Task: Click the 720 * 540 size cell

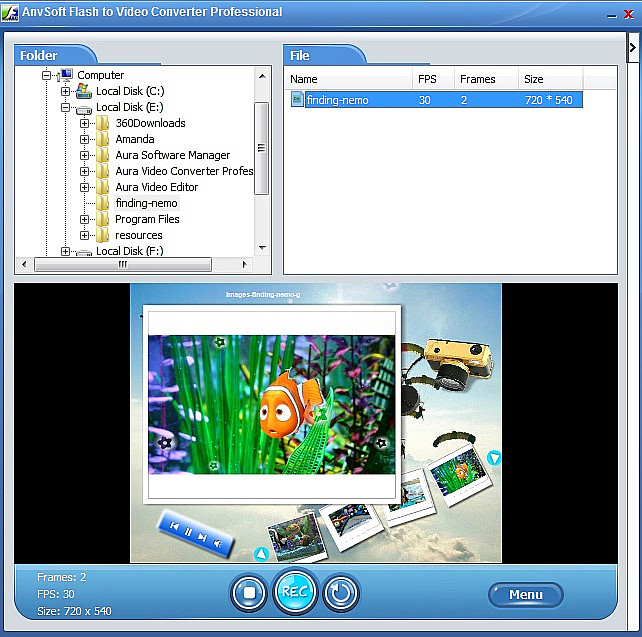Action: [x=549, y=100]
